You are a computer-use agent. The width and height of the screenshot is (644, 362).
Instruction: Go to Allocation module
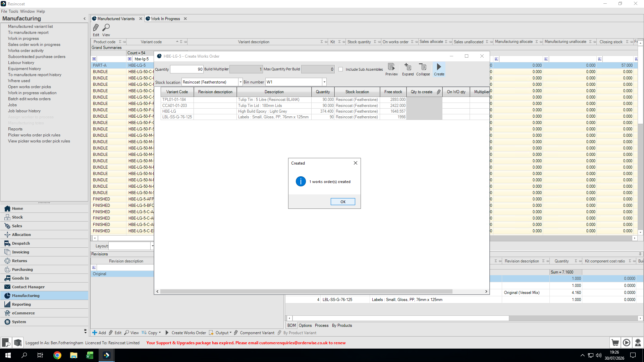[44, 235]
